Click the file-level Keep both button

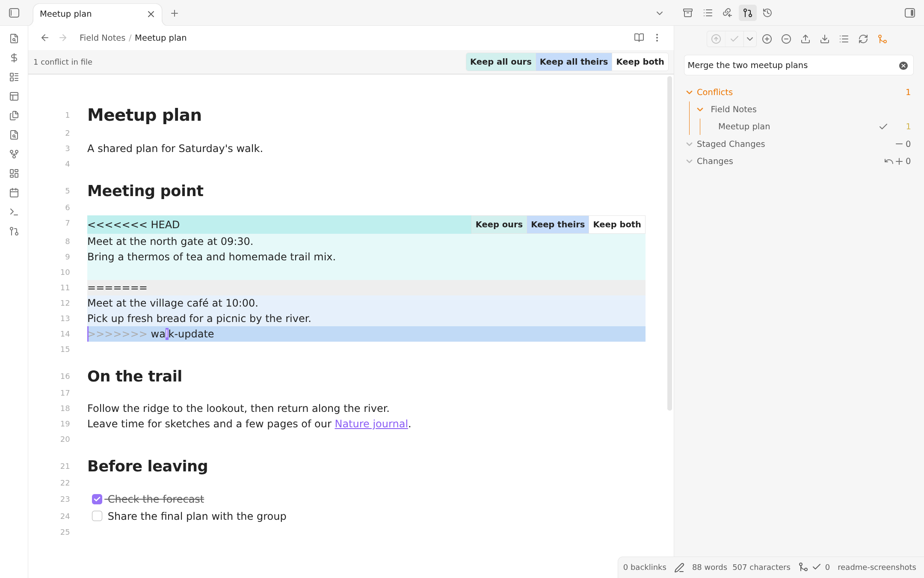coord(640,62)
